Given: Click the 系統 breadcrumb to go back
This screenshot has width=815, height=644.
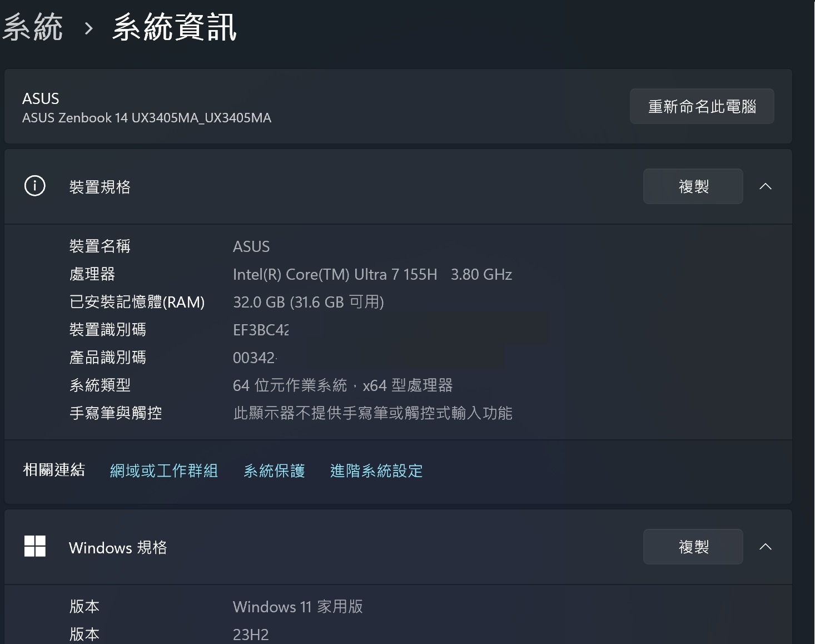Looking at the screenshot, I should point(32,27).
